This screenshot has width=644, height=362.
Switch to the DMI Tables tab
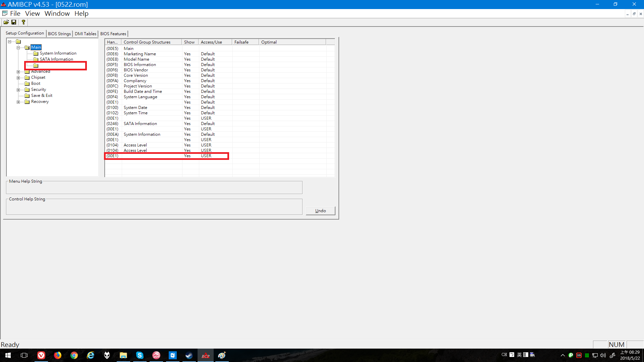point(85,34)
